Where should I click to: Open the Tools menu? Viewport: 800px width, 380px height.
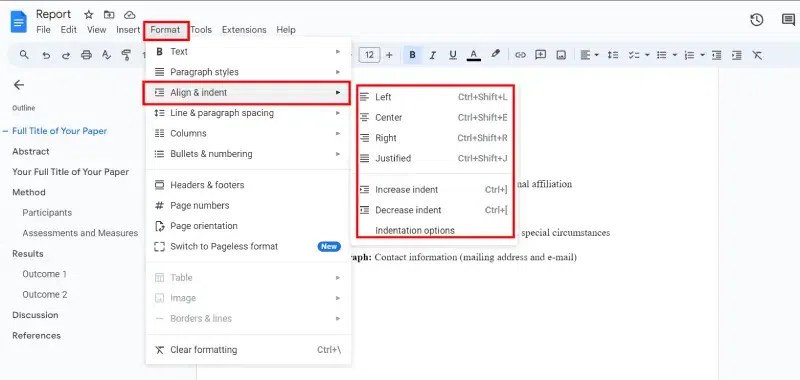click(201, 30)
